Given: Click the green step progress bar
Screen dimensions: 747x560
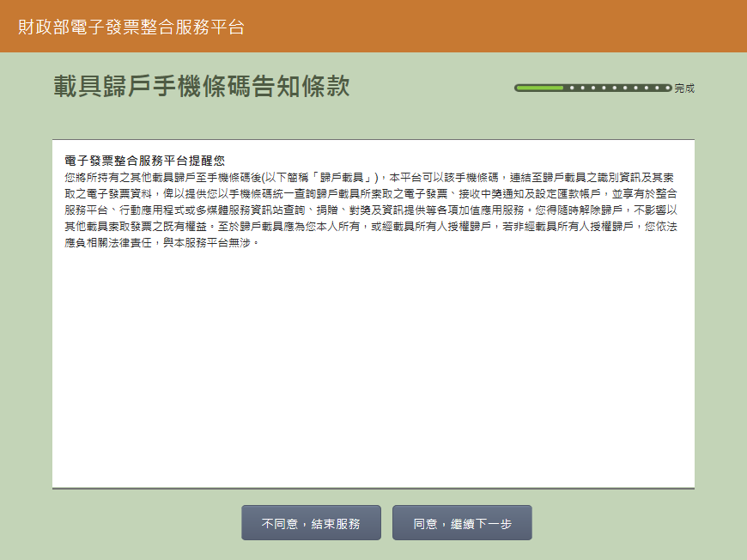Looking at the screenshot, I should point(592,88).
